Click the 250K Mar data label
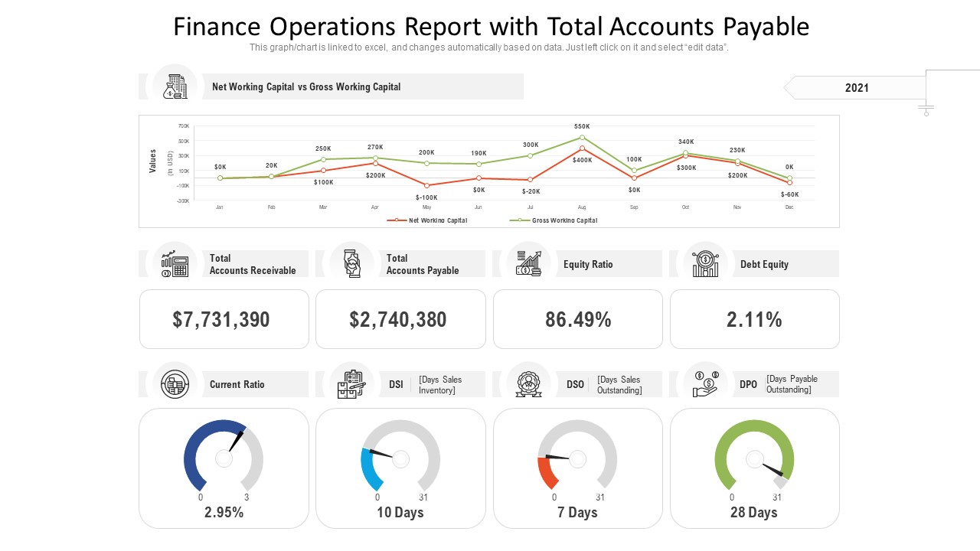 (x=323, y=148)
